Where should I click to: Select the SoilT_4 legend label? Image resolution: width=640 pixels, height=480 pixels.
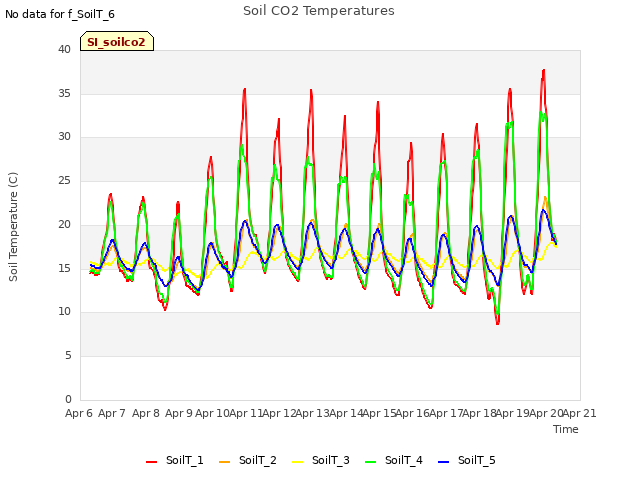coord(404,460)
